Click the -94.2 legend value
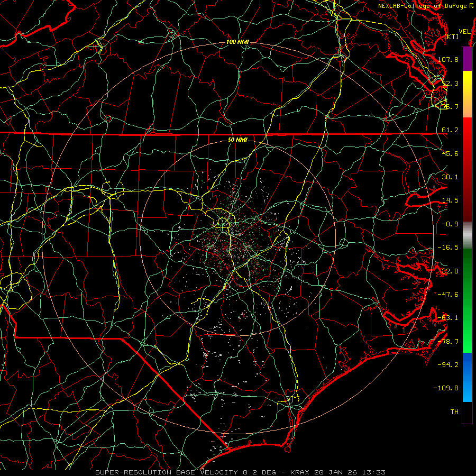 448,365
